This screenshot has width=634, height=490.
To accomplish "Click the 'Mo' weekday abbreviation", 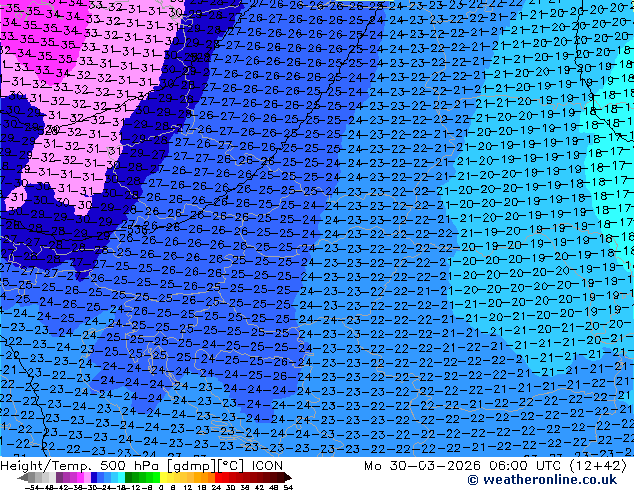I will tap(372, 466).
